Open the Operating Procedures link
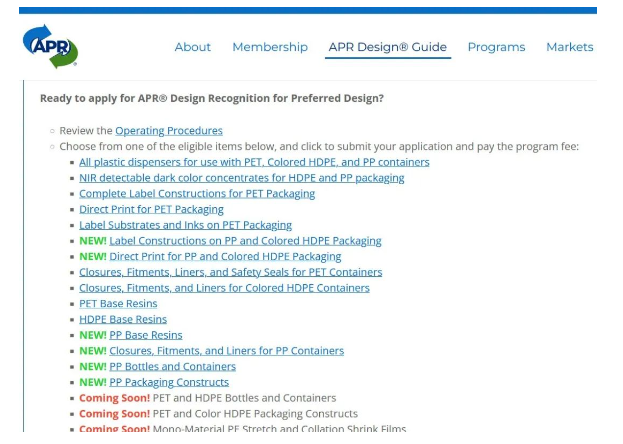 (169, 130)
